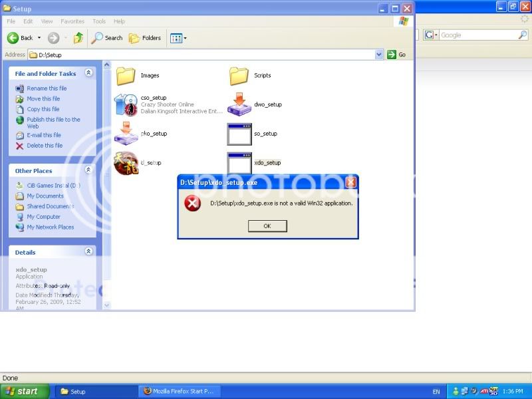Select the cso_setup Crazy Shooter Online icon
The width and height of the screenshot is (532, 399).
pyautogui.click(x=126, y=104)
